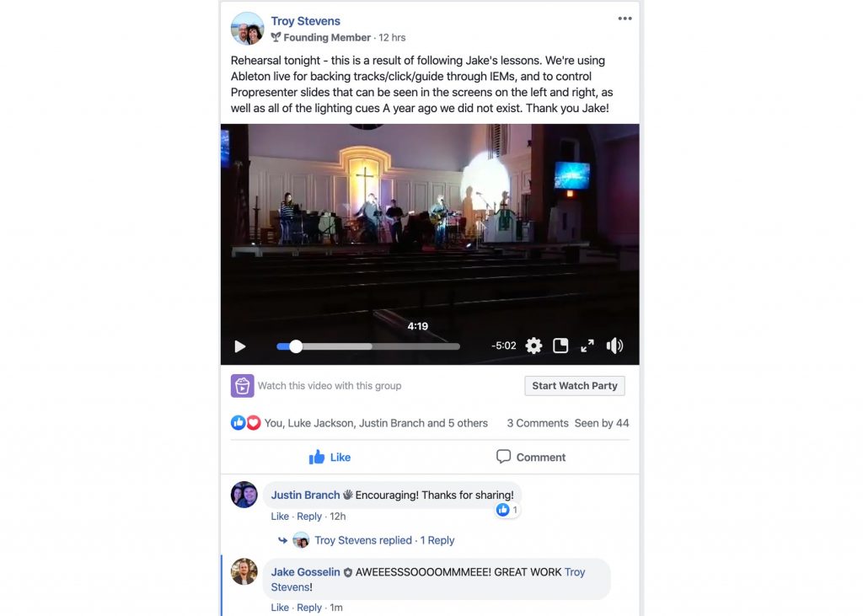Open 3 Comments link
The image size is (863, 616).
(537, 423)
